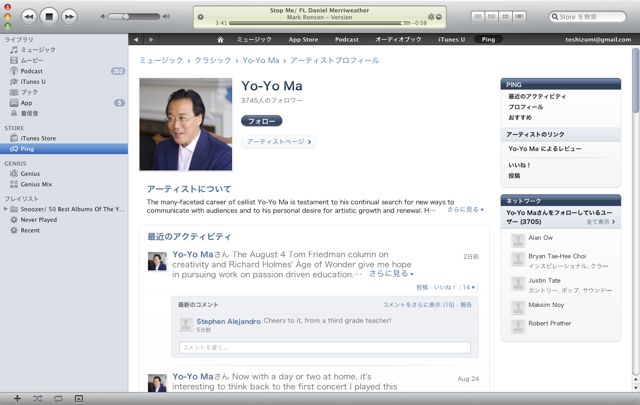
Task: Open Stephen Alejandro's profile link
Action: coord(229,321)
